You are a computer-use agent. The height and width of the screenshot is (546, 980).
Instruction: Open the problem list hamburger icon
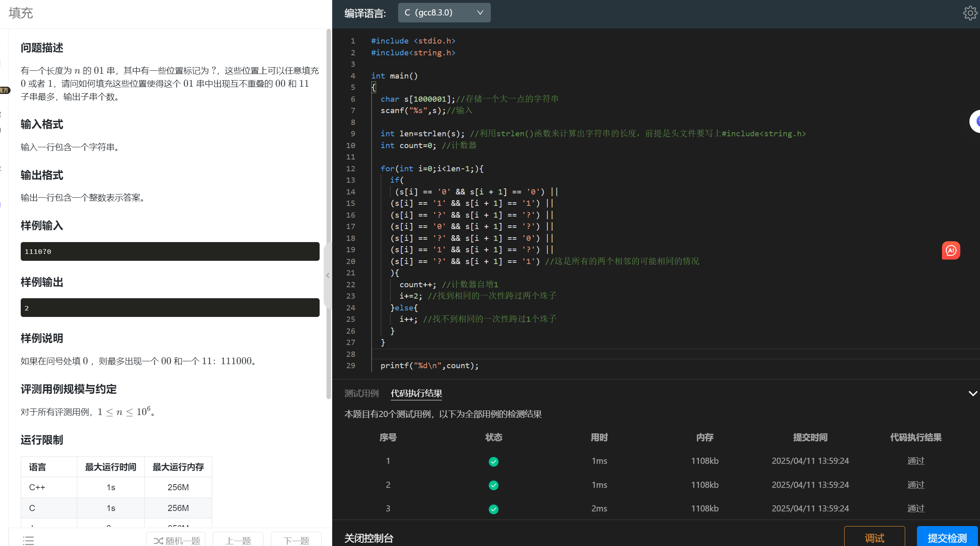pos(28,540)
